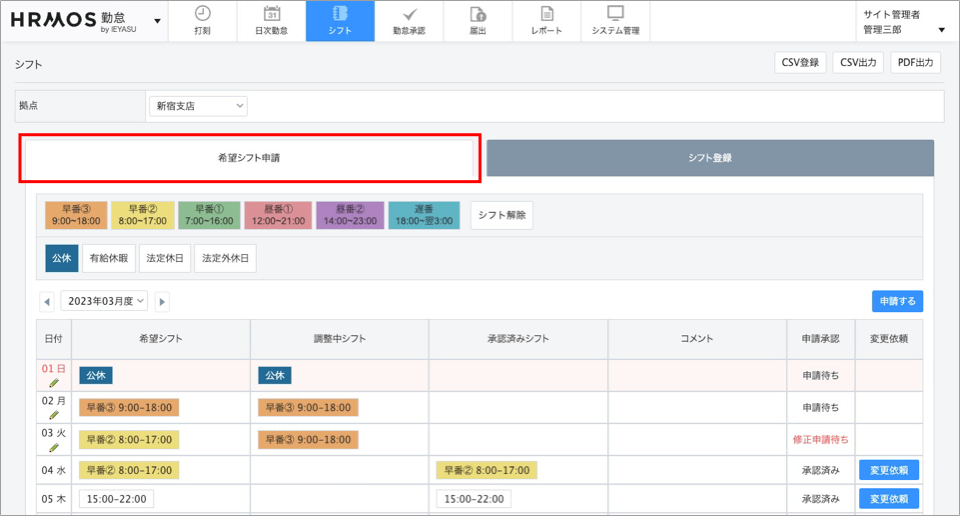
Task: Click the blue 申請する button
Action: click(897, 301)
